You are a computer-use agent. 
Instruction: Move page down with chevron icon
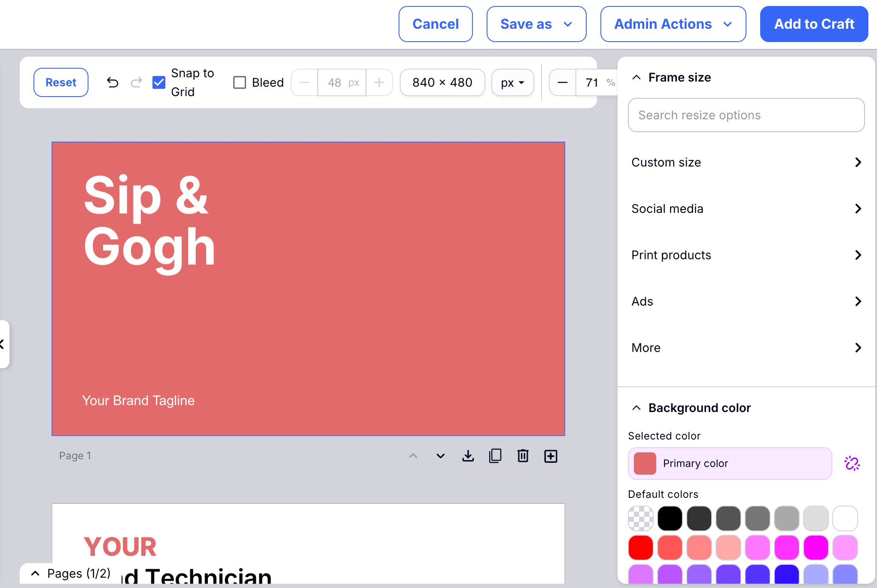point(440,456)
